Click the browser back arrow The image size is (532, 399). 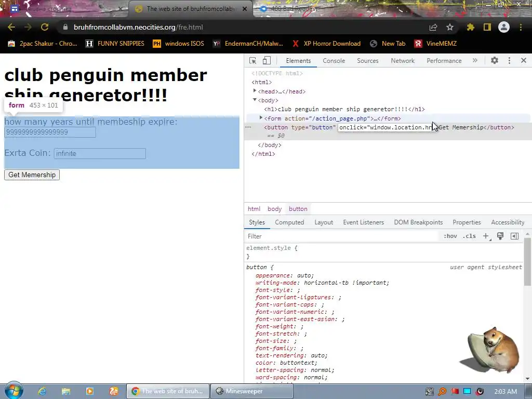[11, 27]
